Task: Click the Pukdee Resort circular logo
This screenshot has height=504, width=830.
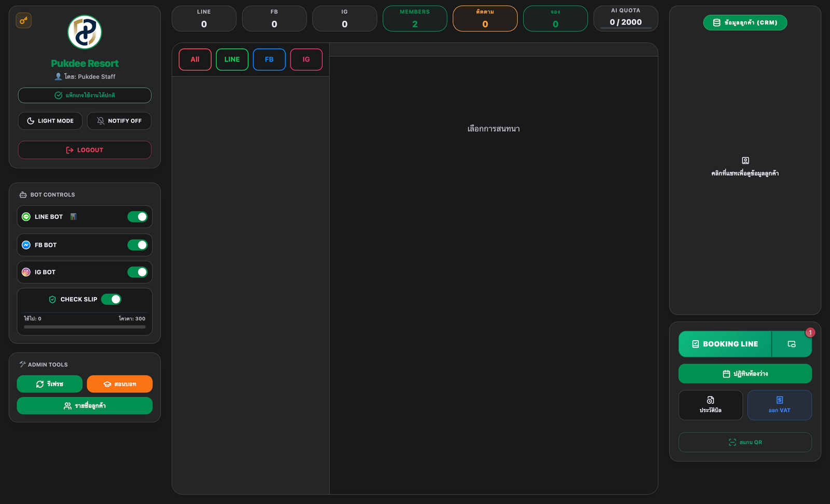Action: coord(85,32)
